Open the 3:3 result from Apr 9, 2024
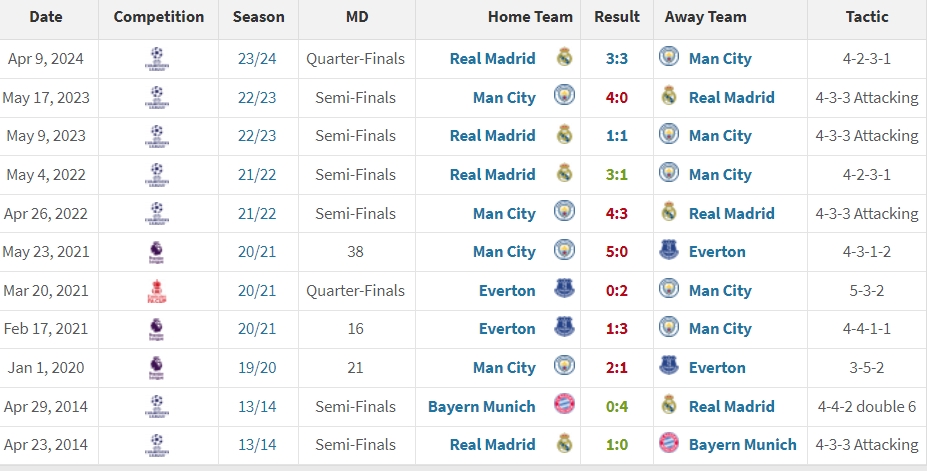 point(616,59)
